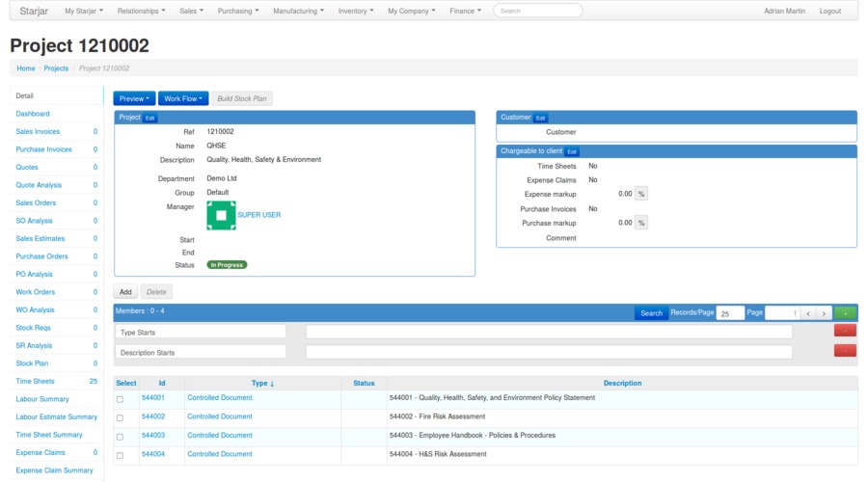Select Dashboard in the left sidebar
868x482 pixels.
(33, 114)
